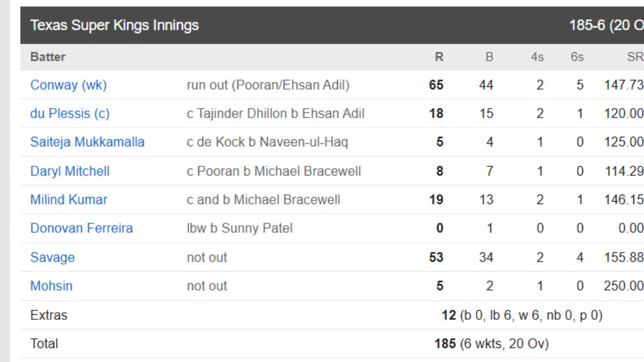Click the Savage batter link
The width and height of the screenshot is (644, 362).
click(52, 257)
